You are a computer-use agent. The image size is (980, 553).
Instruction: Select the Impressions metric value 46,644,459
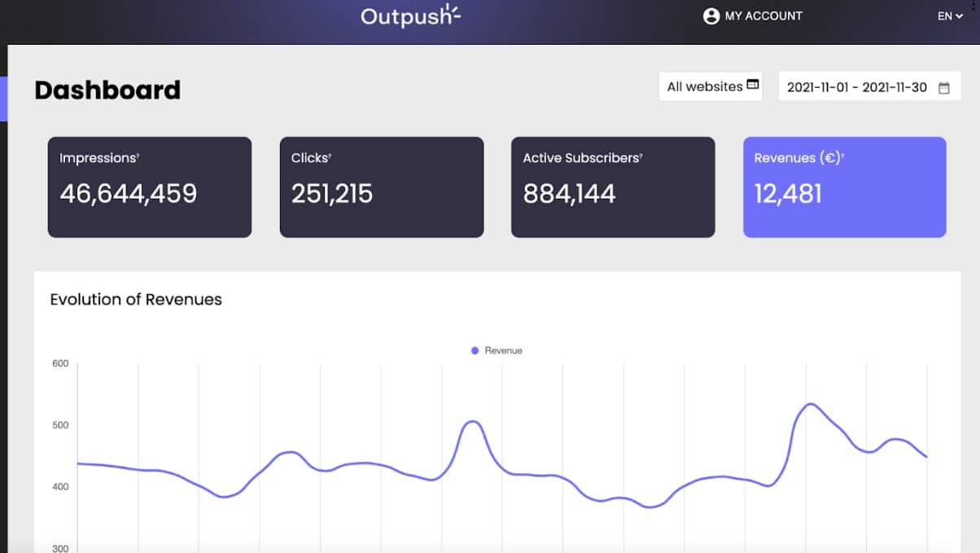(128, 193)
